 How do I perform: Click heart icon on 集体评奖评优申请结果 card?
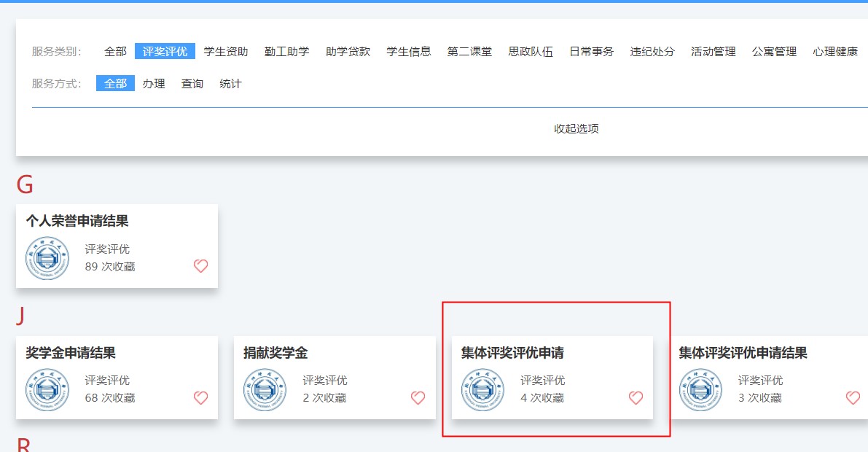coord(853,397)
